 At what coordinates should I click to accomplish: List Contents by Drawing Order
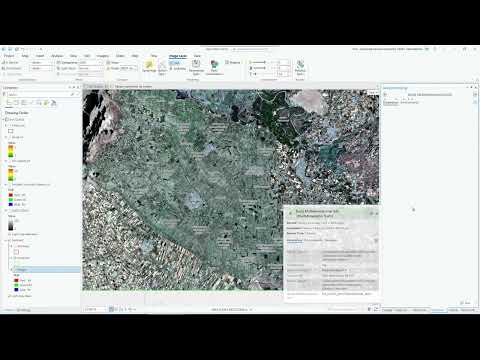click(x=10, y=103)
